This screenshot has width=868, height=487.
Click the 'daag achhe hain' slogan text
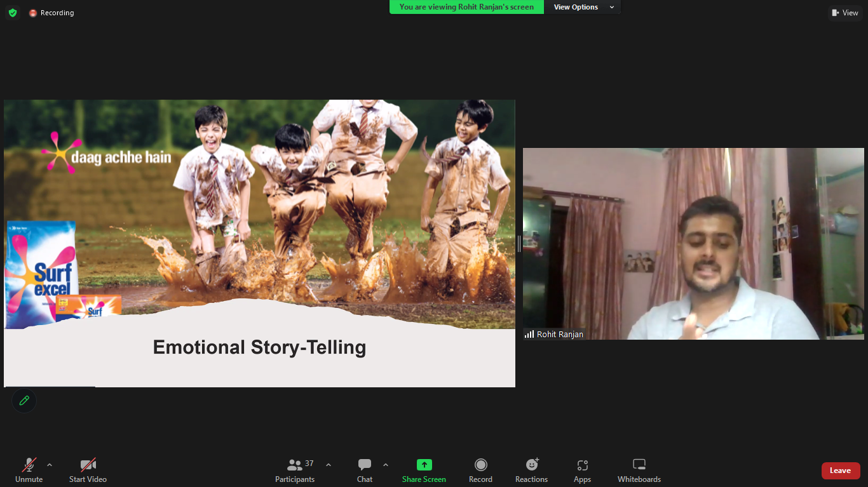121,157
